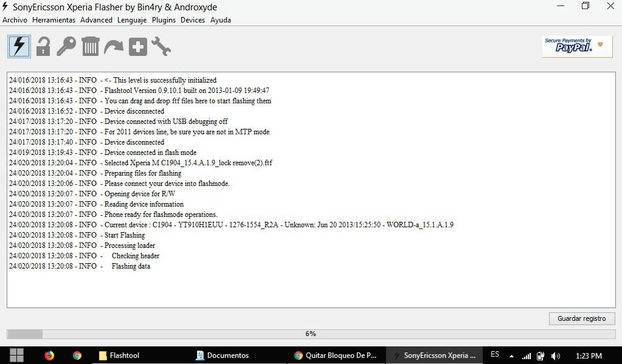Click the plus sign toolbar icon

point(138,46)
